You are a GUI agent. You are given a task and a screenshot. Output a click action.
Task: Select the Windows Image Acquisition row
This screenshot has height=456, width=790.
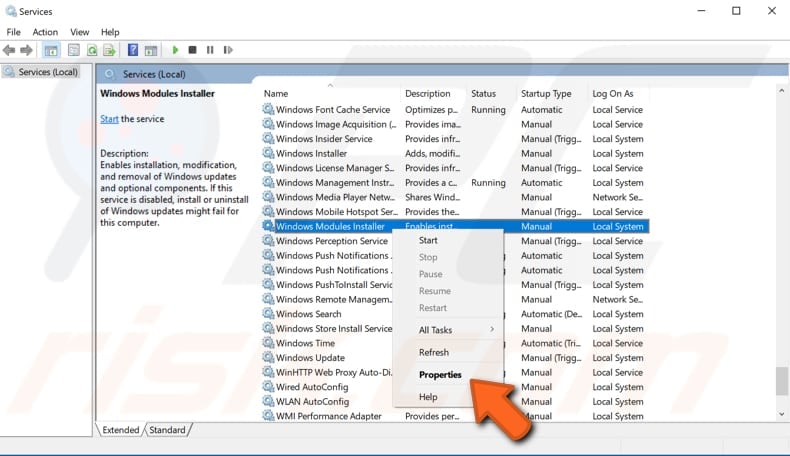pyautogui.click(x=455, y=124)
